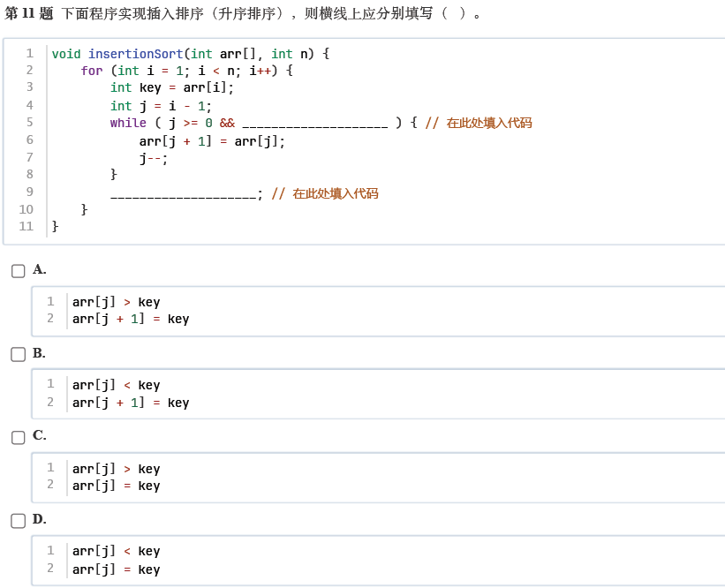The width and height of the screenshot is (725, 588).
Task: Click the question title '第 11 题'
Action: point(28,13)
